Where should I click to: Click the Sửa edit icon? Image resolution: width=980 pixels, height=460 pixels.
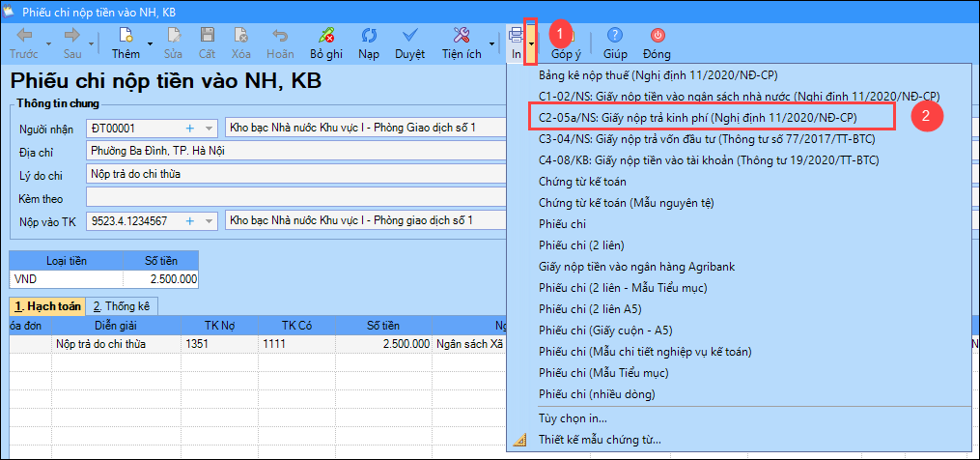coord(173,35)
